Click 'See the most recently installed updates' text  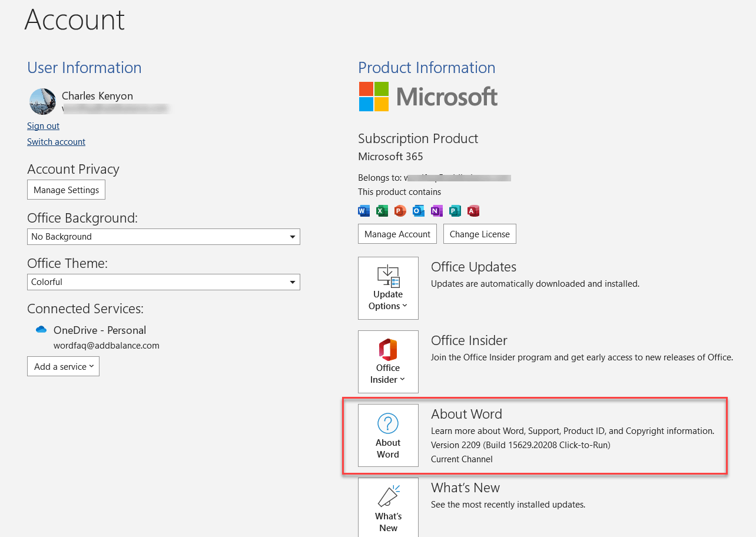508,505
